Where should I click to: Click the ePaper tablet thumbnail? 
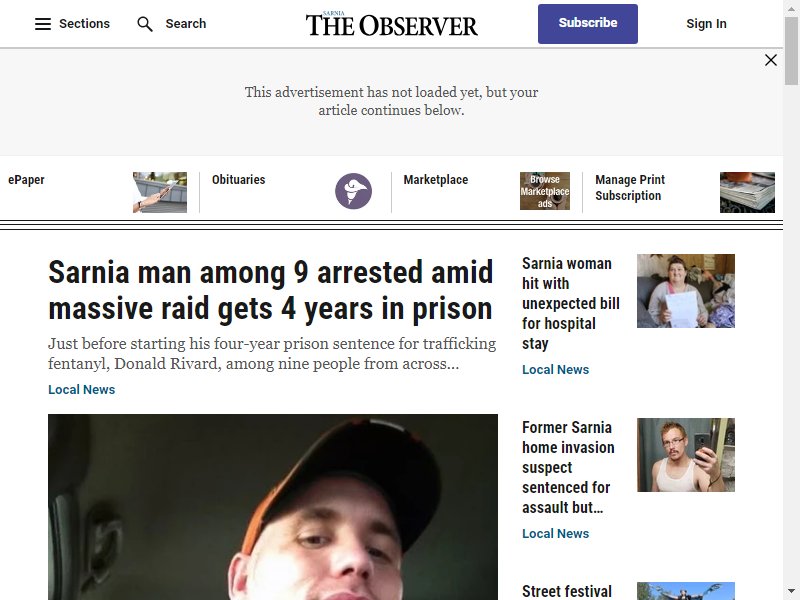click(x=160, y=192)
